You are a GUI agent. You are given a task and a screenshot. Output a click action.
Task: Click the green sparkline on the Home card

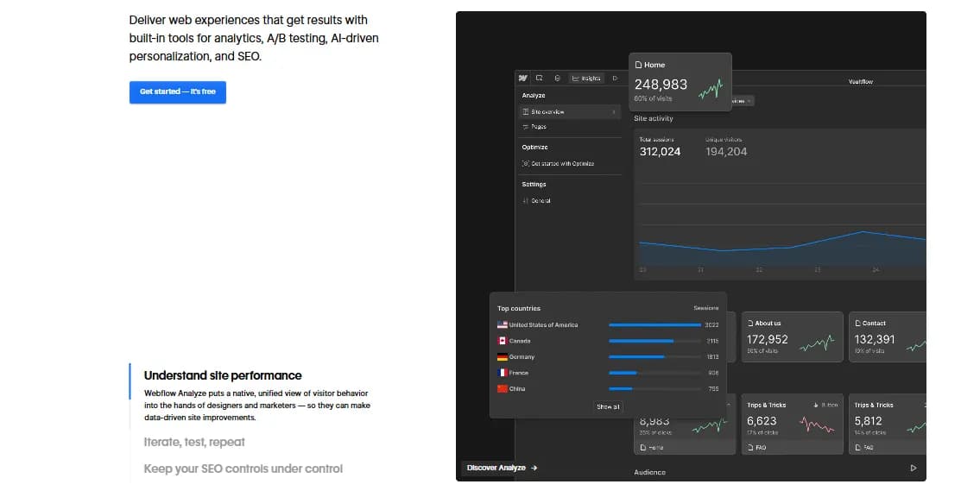click(x=711, y=90)
